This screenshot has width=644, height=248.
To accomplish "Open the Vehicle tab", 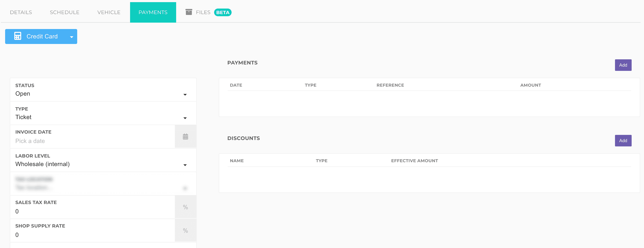I will (109, 12).
